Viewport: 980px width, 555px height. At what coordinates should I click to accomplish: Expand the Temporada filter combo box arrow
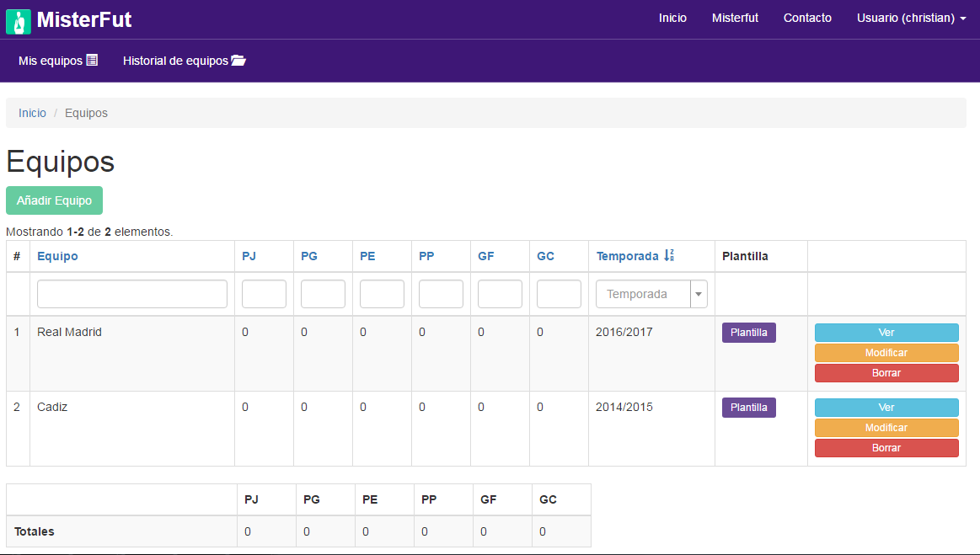[699, 294]
